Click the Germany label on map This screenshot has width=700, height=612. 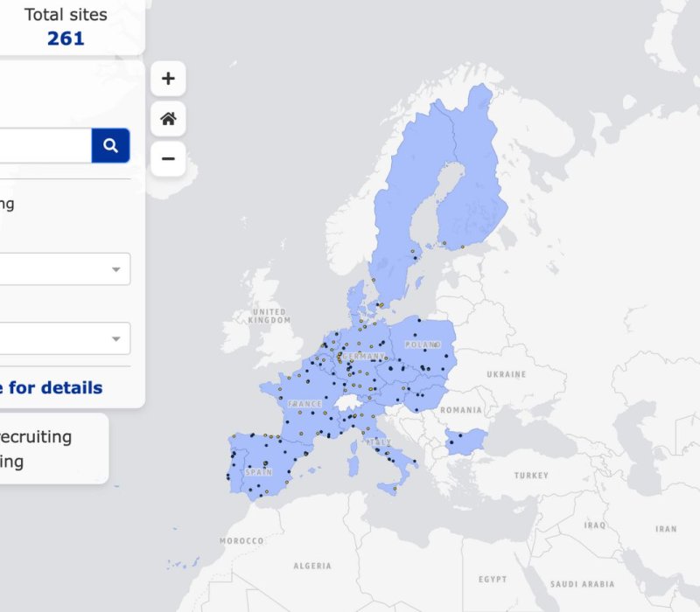(363, 357)
